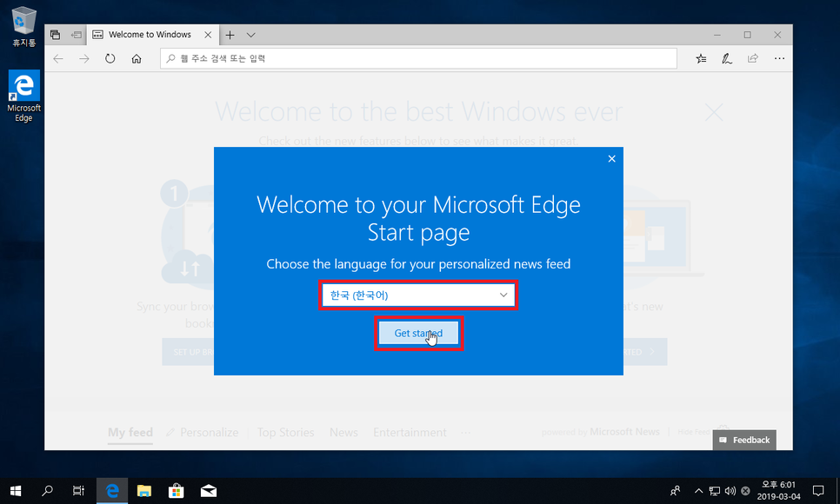
Task: Open taskbar clock showing 오후 6:01
Action: 778,491
